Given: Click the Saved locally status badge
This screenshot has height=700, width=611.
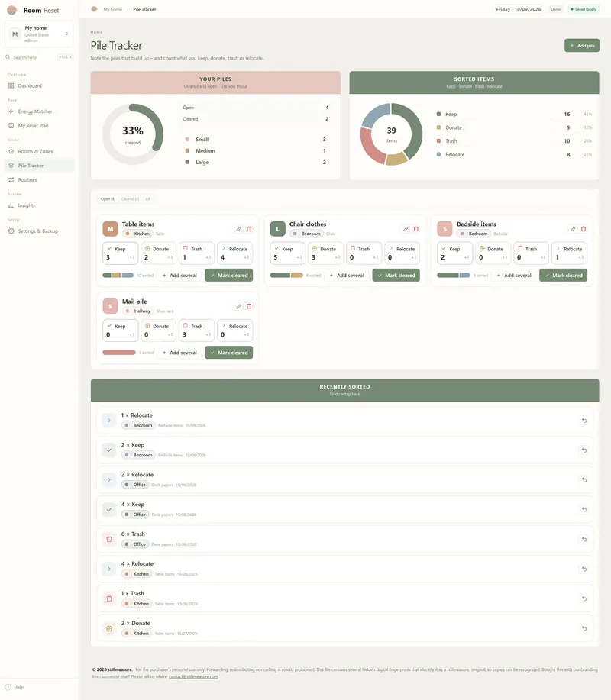Looking at the screenshot, I should coord(584,9).
